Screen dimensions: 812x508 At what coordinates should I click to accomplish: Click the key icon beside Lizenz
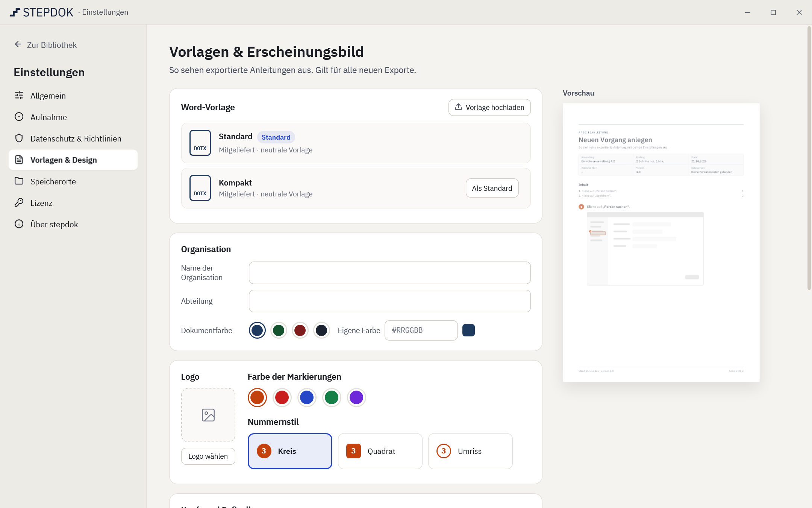tap(19, 202)
